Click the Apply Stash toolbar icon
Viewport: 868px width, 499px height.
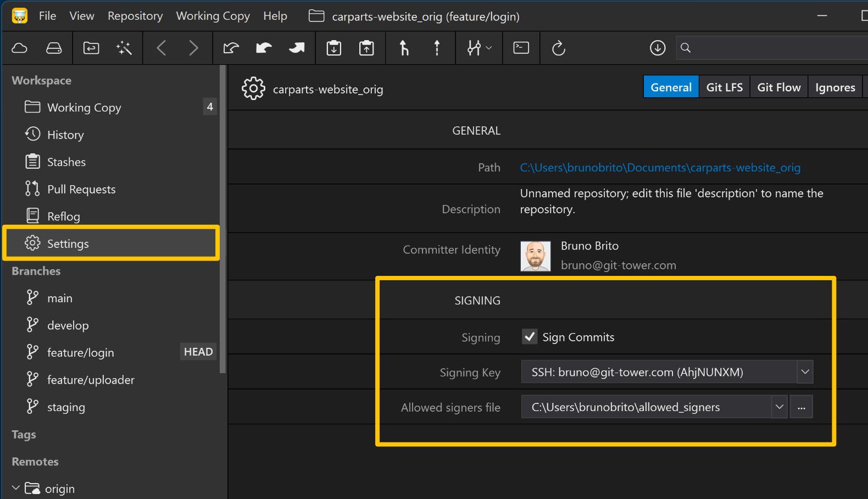(366, 48)
